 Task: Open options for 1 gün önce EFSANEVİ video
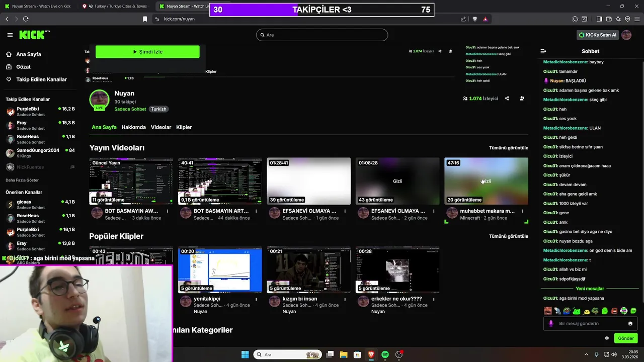(345, 211)
